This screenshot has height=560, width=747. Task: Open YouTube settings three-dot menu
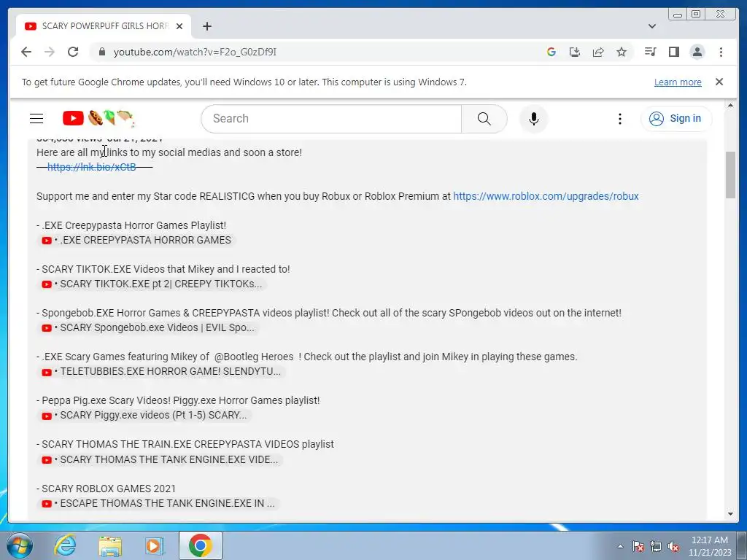pos(620,119)
